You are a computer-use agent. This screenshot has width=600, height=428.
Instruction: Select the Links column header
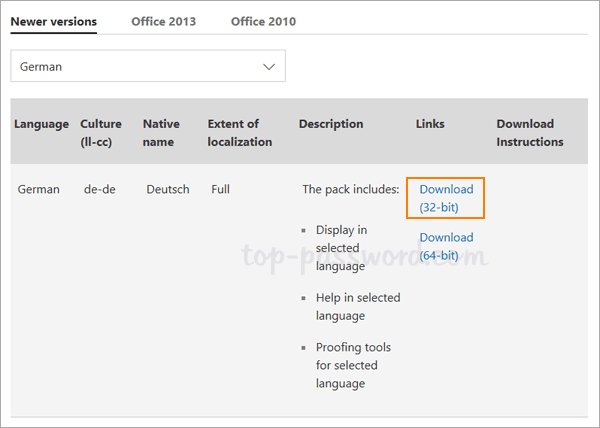click(x=430, y=124)
